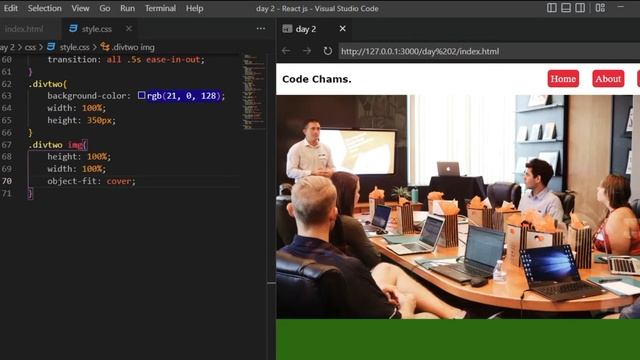Click the Code Chams. logo text
The width and height of the screenshot is (640, 360).
pyautogui.click(x=316, y=79)
